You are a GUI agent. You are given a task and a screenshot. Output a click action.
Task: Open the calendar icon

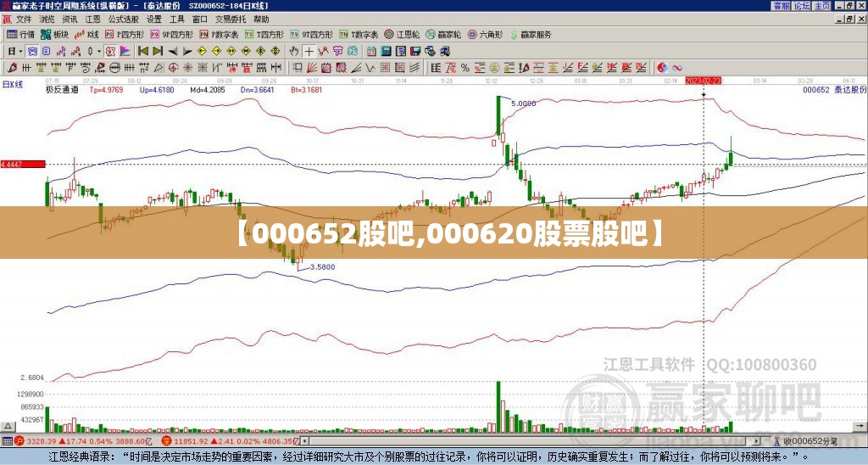coord(371,51)
